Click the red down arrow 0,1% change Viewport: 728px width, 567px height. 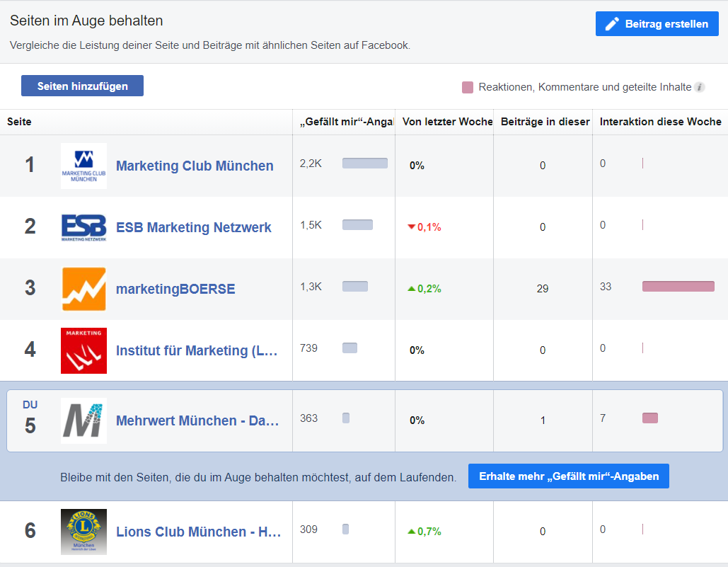point(424,227)
